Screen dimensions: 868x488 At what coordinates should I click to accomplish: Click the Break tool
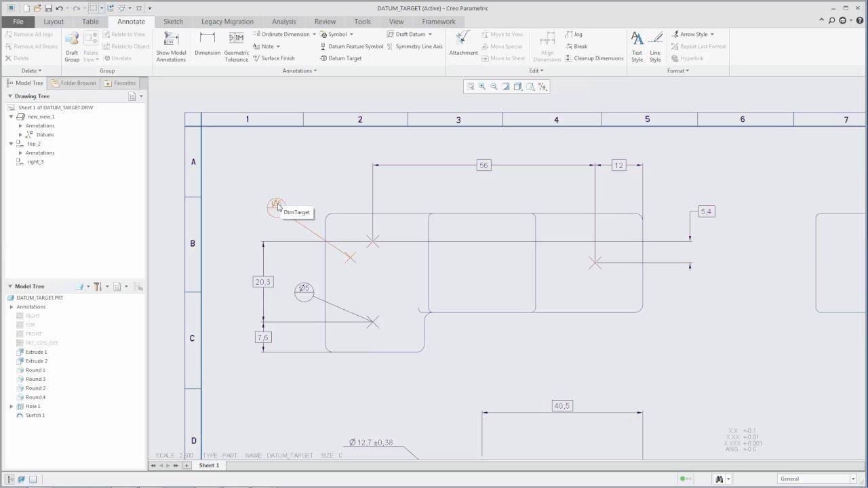pos(576,46)
